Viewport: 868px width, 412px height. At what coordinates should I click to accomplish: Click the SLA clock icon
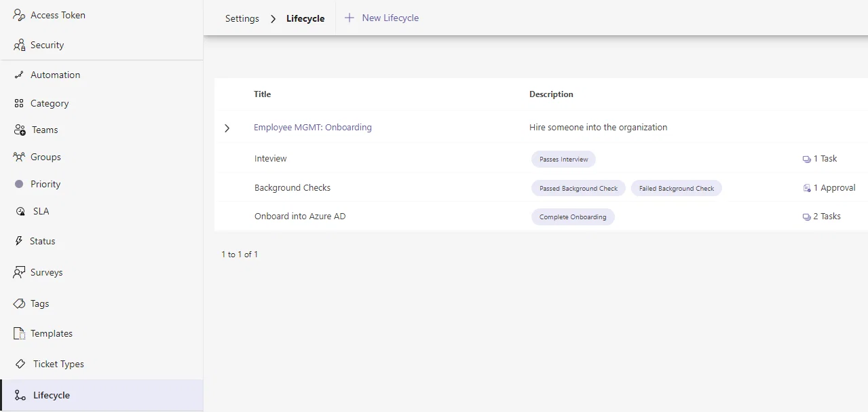20,211
